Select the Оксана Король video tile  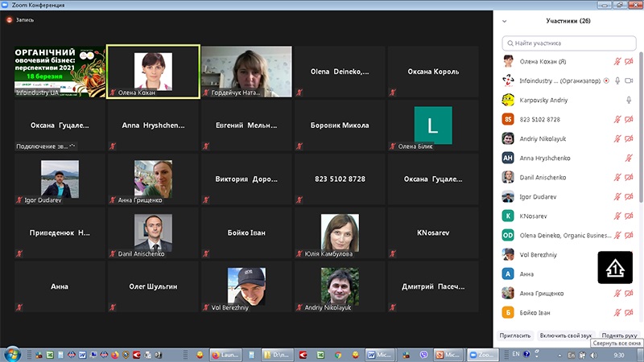[433, 72]
